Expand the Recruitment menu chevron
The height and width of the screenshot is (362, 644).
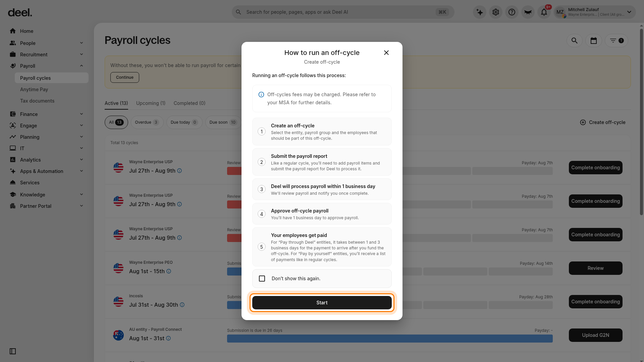pos(82,54)
